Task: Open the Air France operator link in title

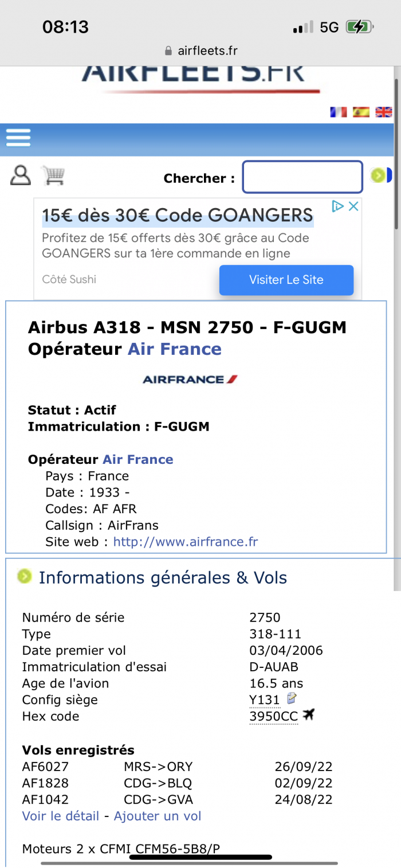Action: [174, 349]
